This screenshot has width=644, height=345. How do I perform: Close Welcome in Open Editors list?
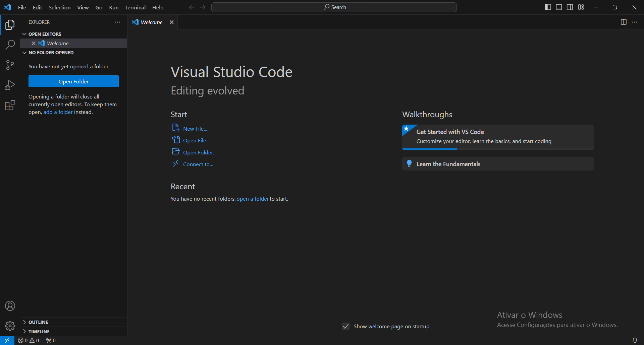pyautogui.click(x=34, y=43)
